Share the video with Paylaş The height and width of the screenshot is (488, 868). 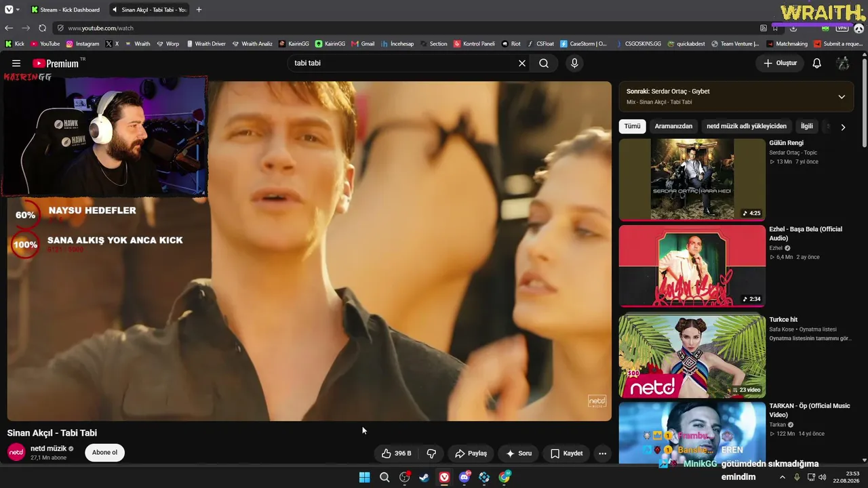[x=471, y=453]
